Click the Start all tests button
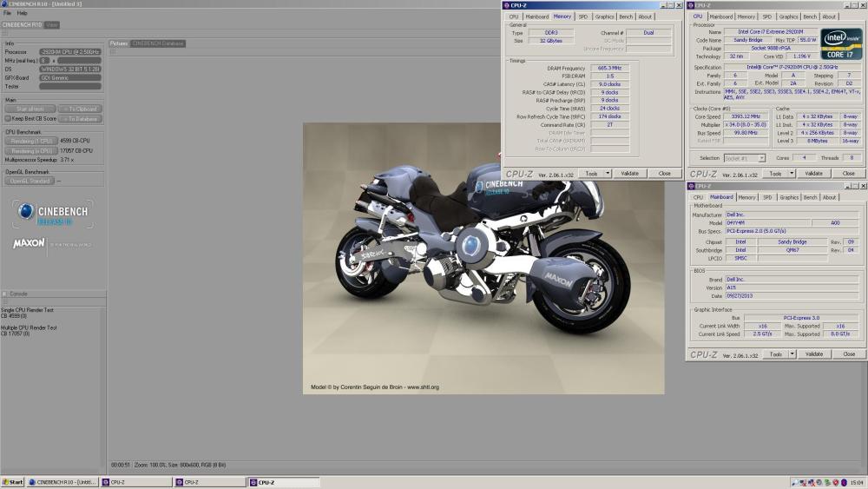The height and width of the screenshot is (489, 868). [30, 109]
